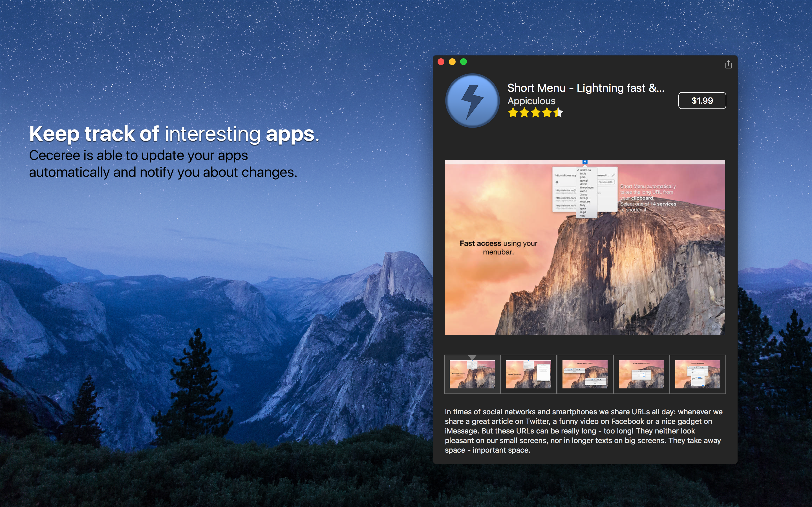Click the yellow star rating under Appiculous
This screenshot has width=812, height=507.
(535, 113)
